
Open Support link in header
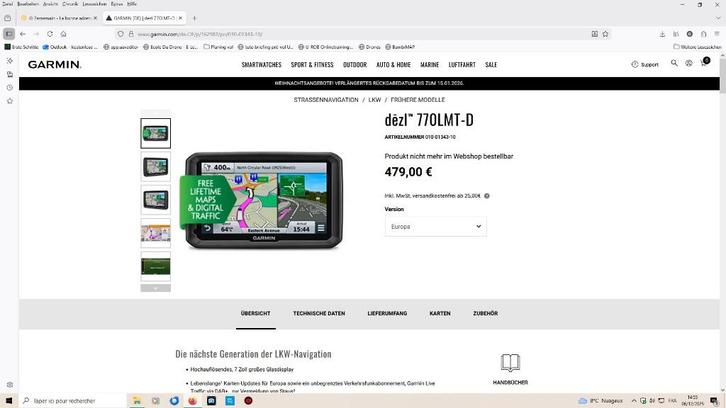point(645,64)
